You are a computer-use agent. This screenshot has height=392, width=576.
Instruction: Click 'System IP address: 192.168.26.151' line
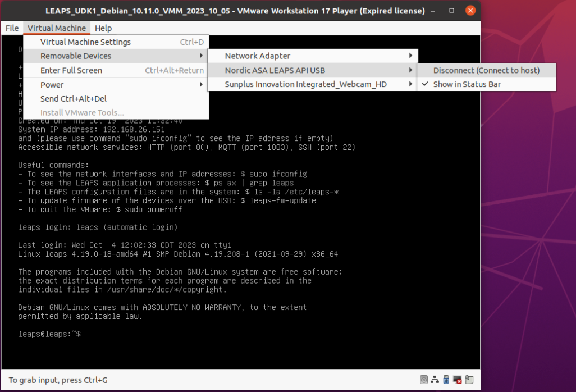tap(92, 129)
